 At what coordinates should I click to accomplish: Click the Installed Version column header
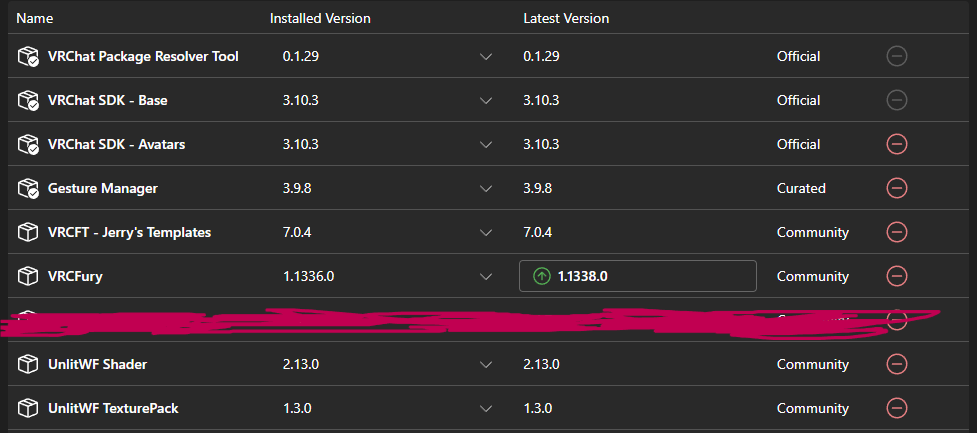[320, 19]
